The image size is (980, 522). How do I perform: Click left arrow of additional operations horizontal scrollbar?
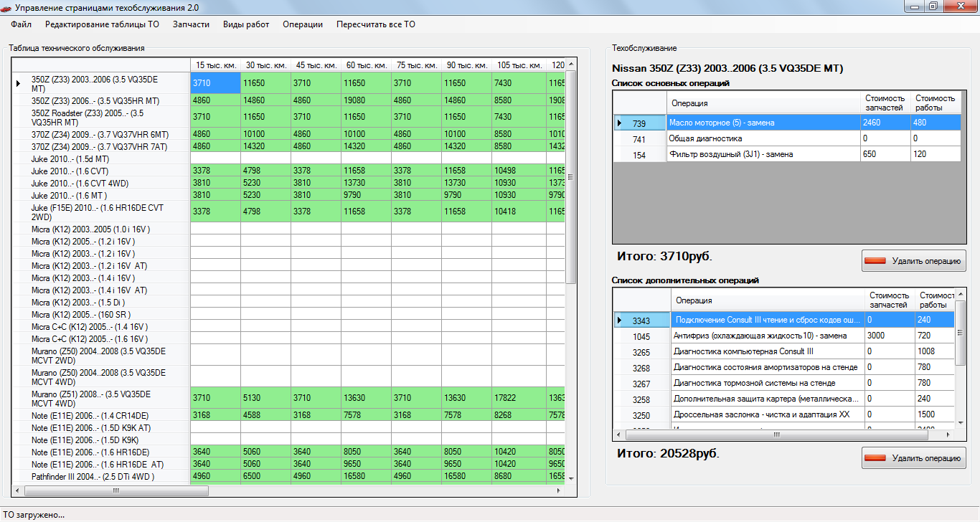(x=619, y=435)
